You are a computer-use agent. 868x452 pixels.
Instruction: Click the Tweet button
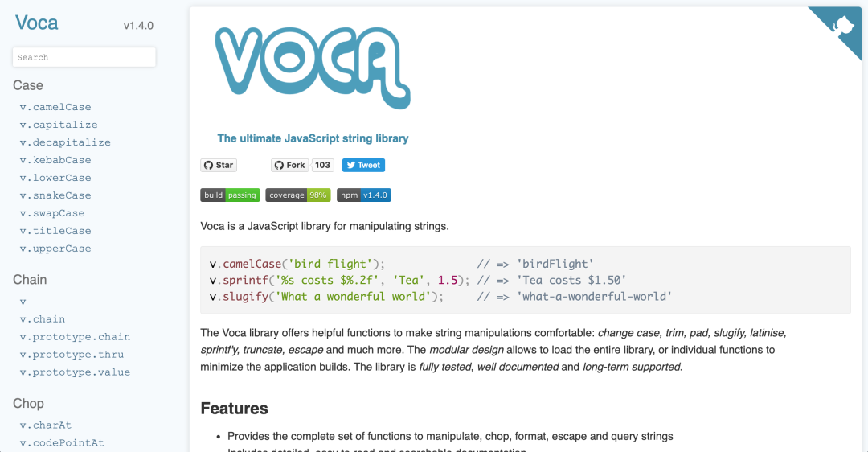tap(363, 165)
